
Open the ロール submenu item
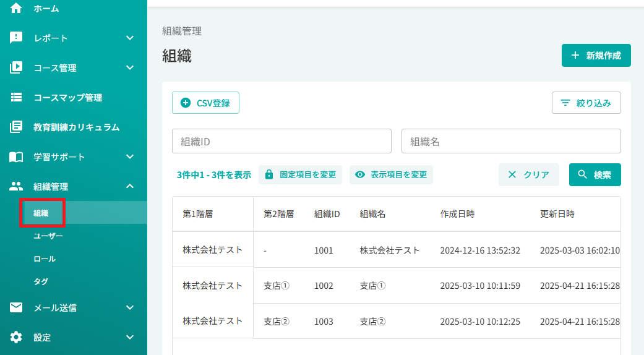pyautogui.click(x=45, y=259)
